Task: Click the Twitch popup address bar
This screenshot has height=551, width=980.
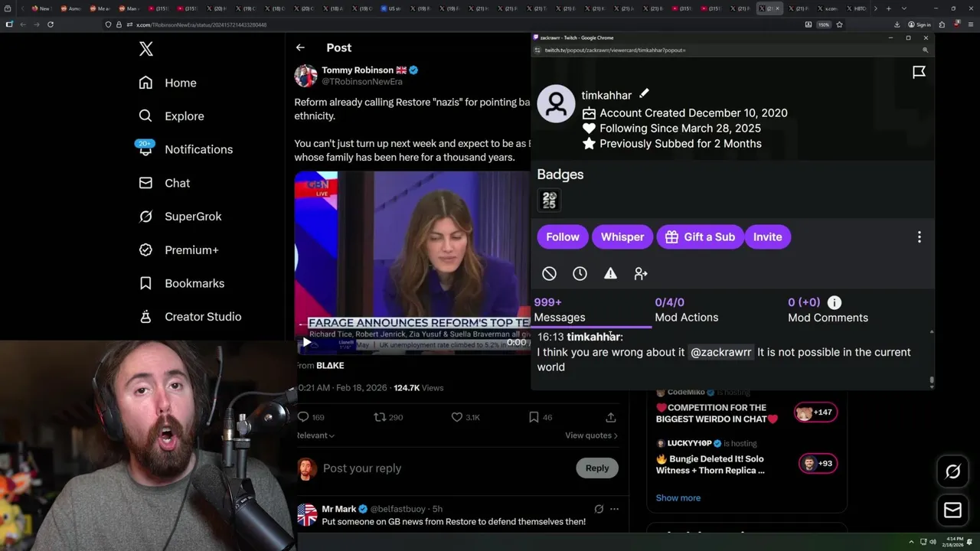Action: coord(727,50)
